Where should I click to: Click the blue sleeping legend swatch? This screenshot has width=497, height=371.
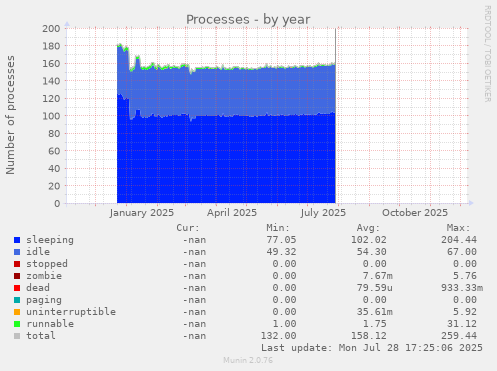click(x=17, y=240)
